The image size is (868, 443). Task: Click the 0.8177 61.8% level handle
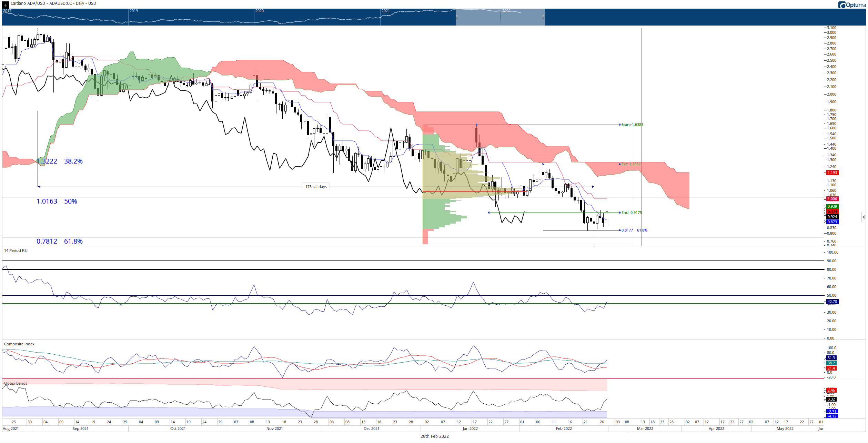[620, 230]
